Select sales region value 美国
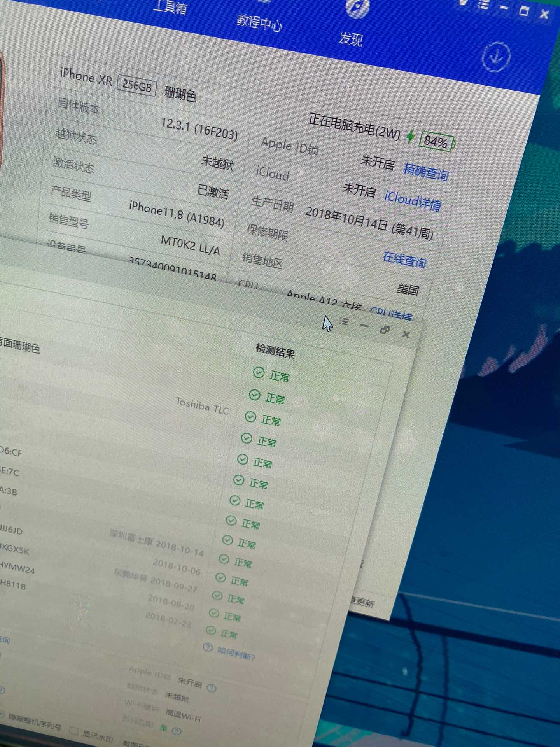 coord(408,289)
